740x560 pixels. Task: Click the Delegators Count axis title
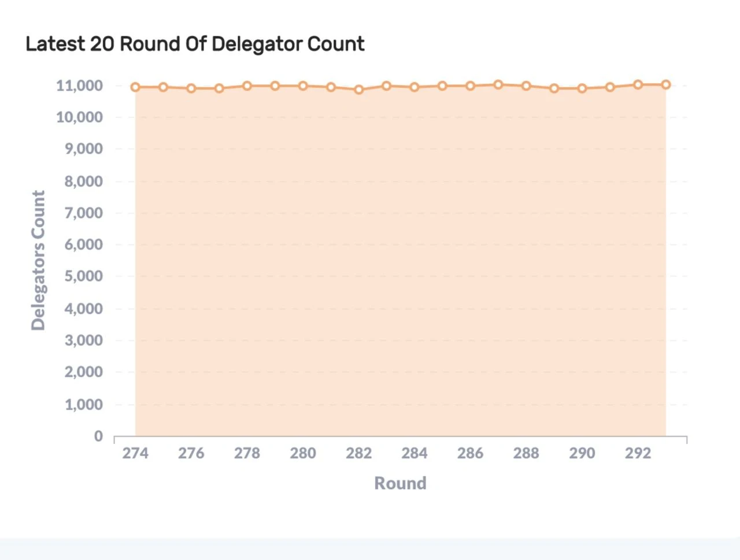tap(38, 261)
